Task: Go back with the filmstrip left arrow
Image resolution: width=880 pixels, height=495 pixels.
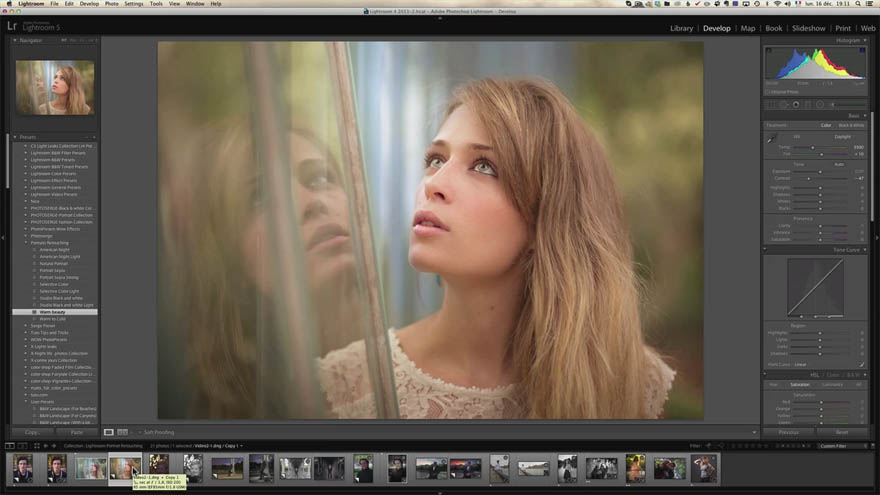Action: [46, 446]
